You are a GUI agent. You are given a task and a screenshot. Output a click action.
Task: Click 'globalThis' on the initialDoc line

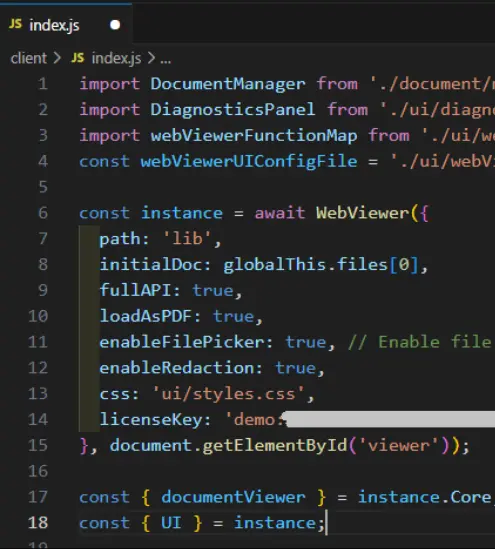click(275, 265)
